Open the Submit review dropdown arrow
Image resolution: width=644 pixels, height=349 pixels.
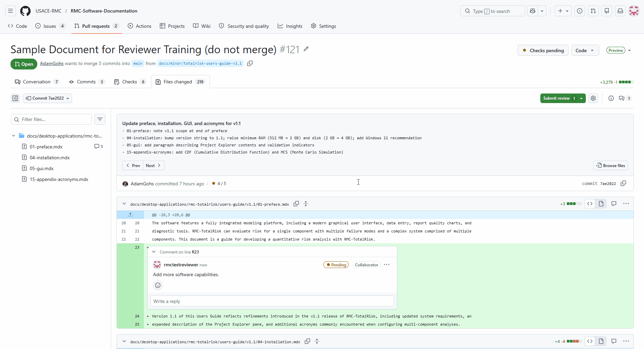(581, 98)
